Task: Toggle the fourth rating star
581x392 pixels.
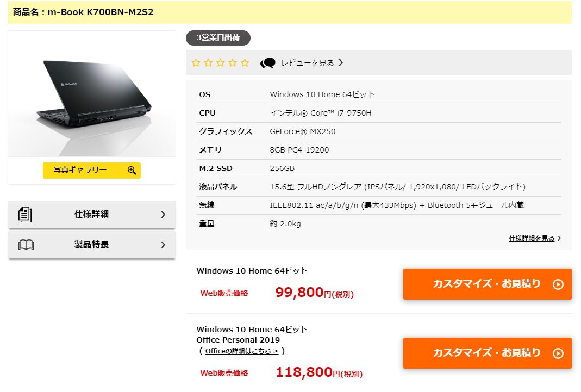Action: tap(232, 62)
